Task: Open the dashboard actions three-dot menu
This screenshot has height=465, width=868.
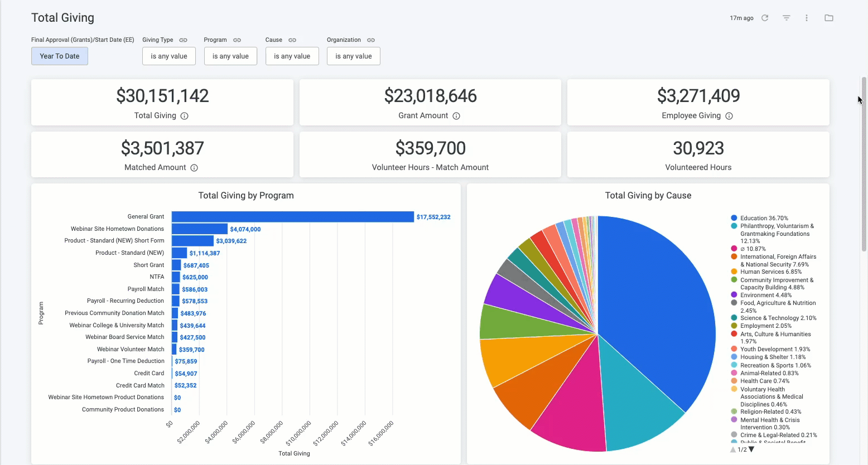Action: (x=807, y=18)
